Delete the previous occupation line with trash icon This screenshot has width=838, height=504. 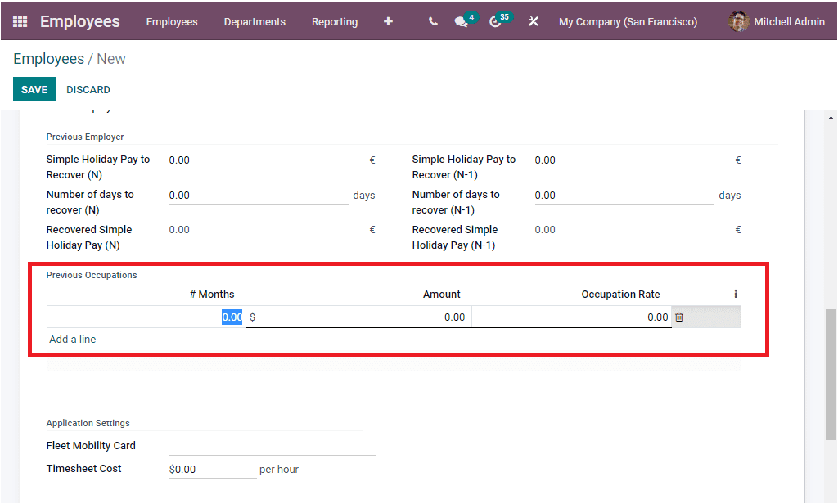679,317
